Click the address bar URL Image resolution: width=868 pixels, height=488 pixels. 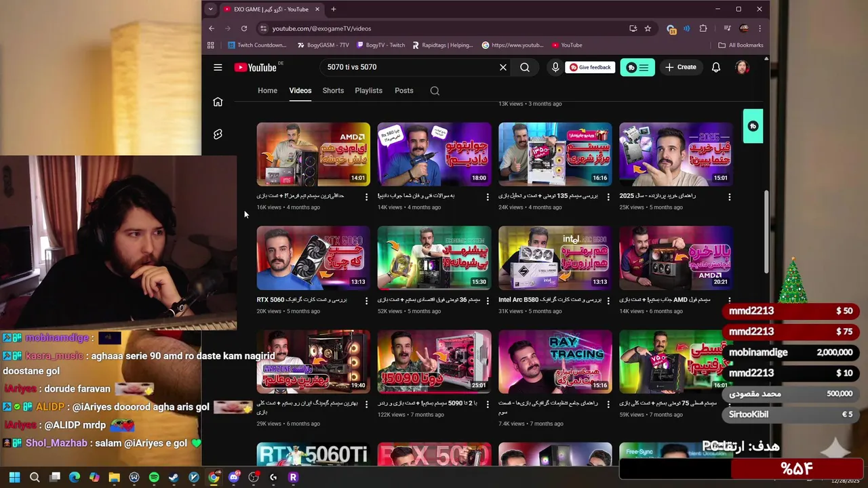tap(321, 28)
